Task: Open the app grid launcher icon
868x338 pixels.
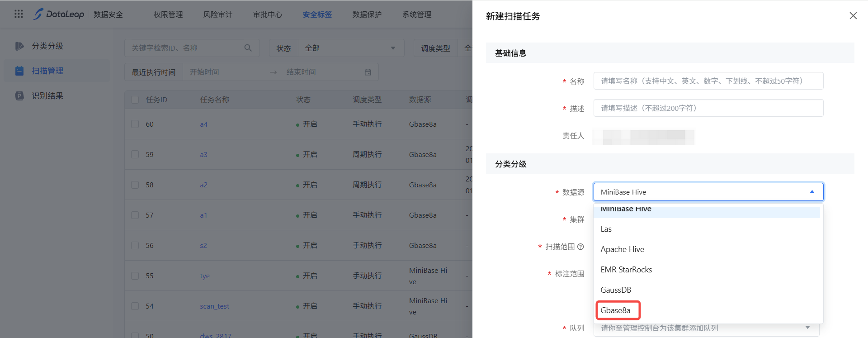Action: tap(19, 14)
